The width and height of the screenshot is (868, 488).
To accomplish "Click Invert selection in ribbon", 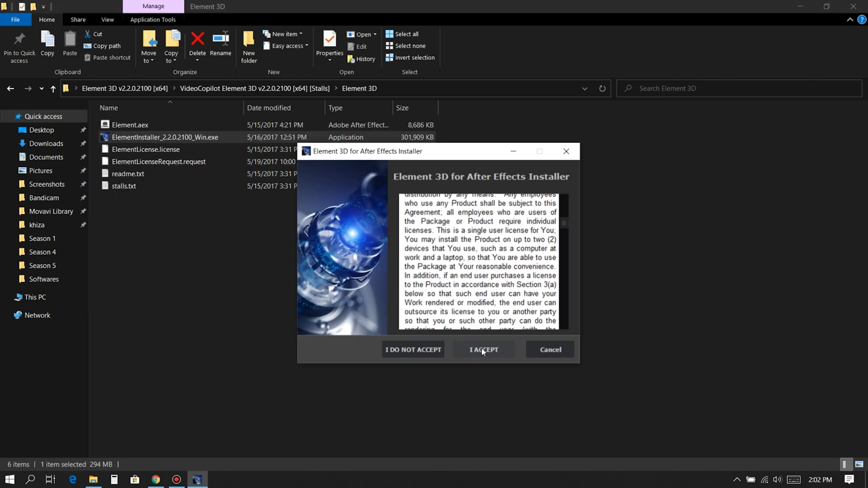I will click(410, 57).
